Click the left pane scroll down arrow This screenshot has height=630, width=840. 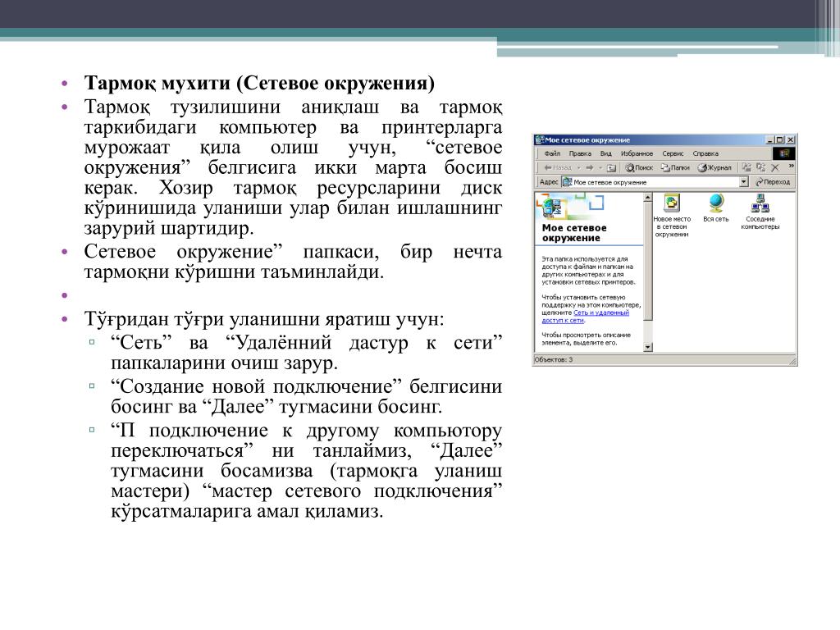tap(648, 347)
